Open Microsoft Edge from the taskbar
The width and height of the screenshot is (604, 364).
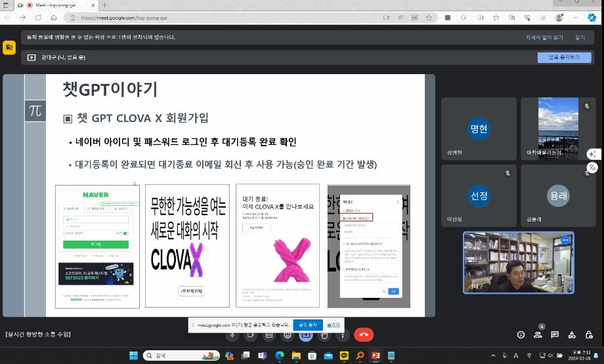(279, 355)
